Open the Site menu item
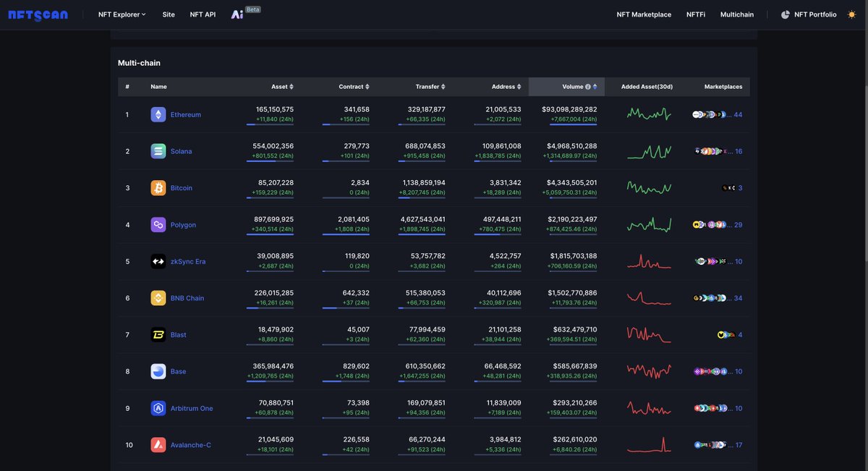 (x=169, y=14)
